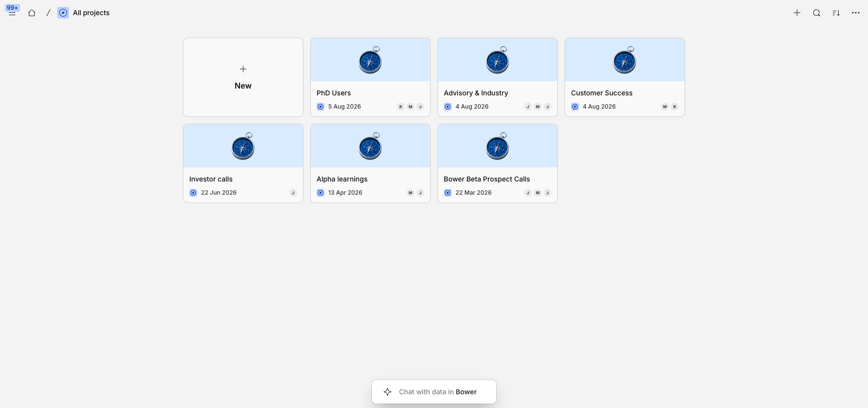Viewport: 868px width, 408px height.
Task: Click the sparkle icon in chat bar
Action: 388,392
